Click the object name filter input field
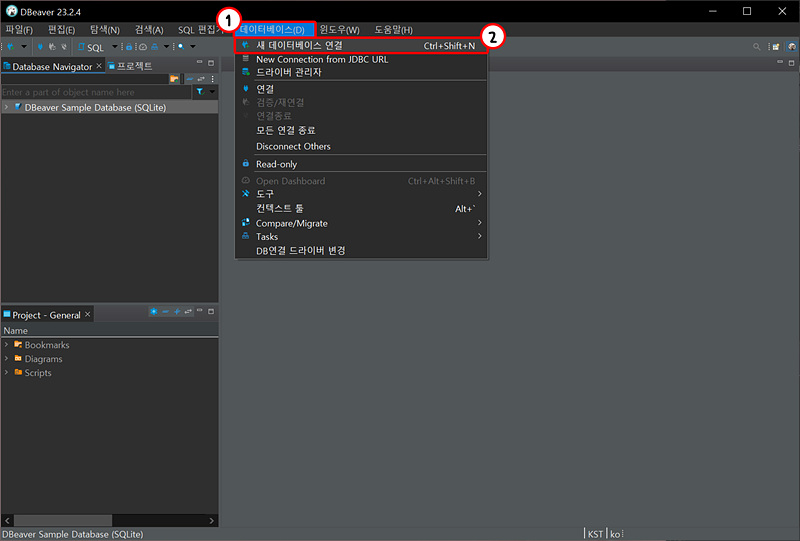Screen dimensions: 800x541 (96, 92)
